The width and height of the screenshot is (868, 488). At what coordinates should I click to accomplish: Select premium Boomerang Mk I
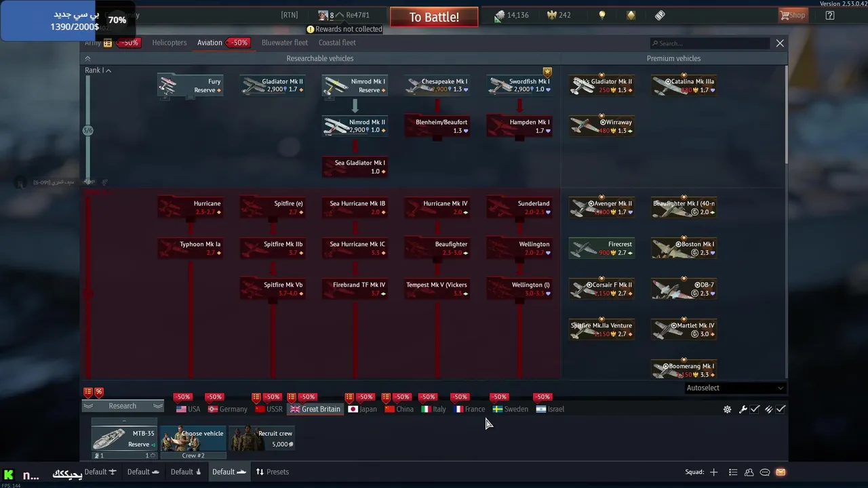tap(684, 370)
